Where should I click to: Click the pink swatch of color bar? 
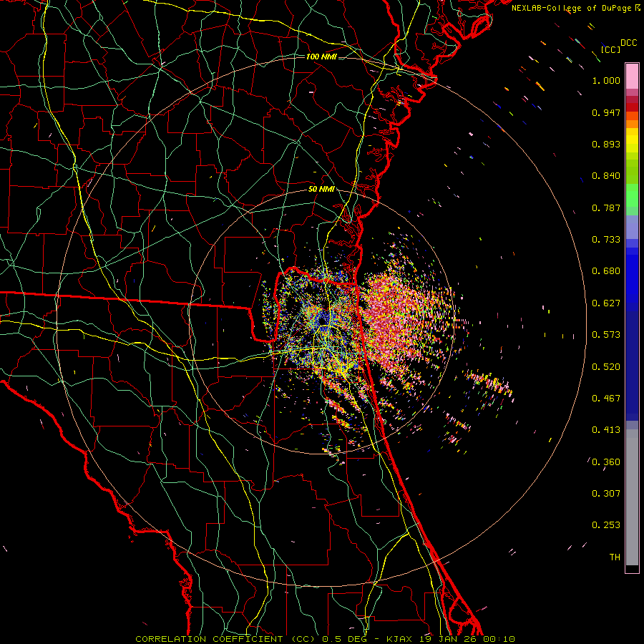632,76
